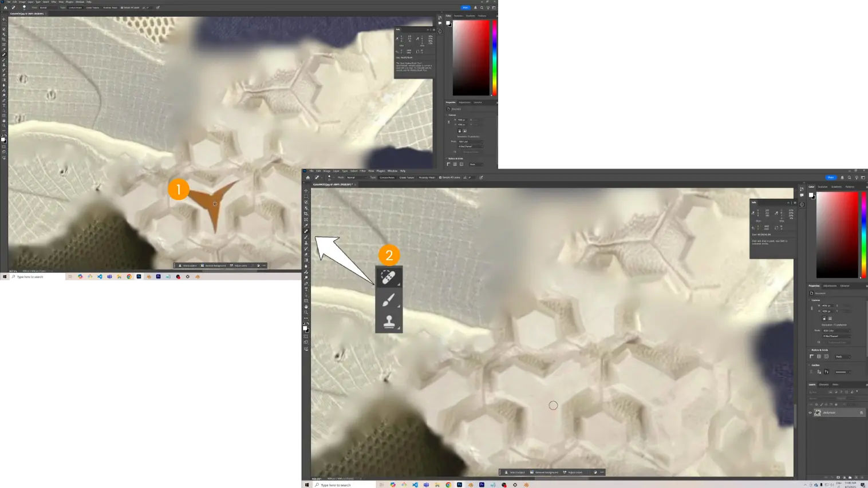This screenshot has height=488, width=868.
Task: Click the enlarged Spot Healing Brush callout icon
Action: [389, 278]
